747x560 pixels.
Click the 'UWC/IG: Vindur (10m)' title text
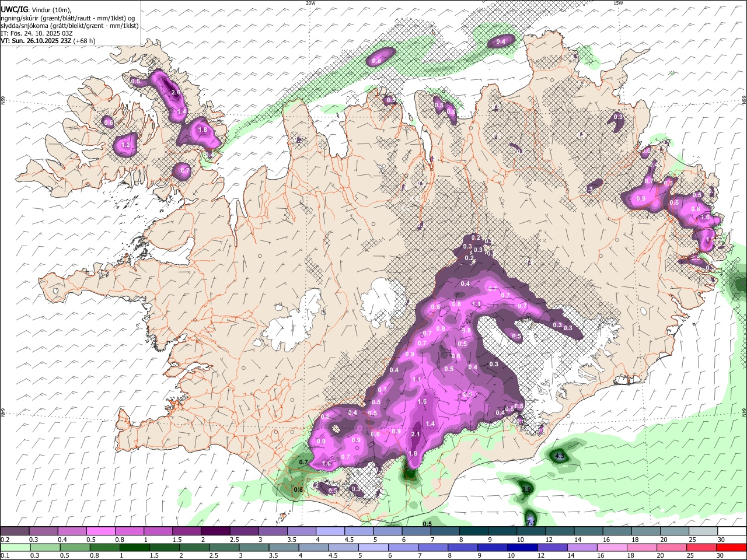pyautogui.click(x=36, y=9)
